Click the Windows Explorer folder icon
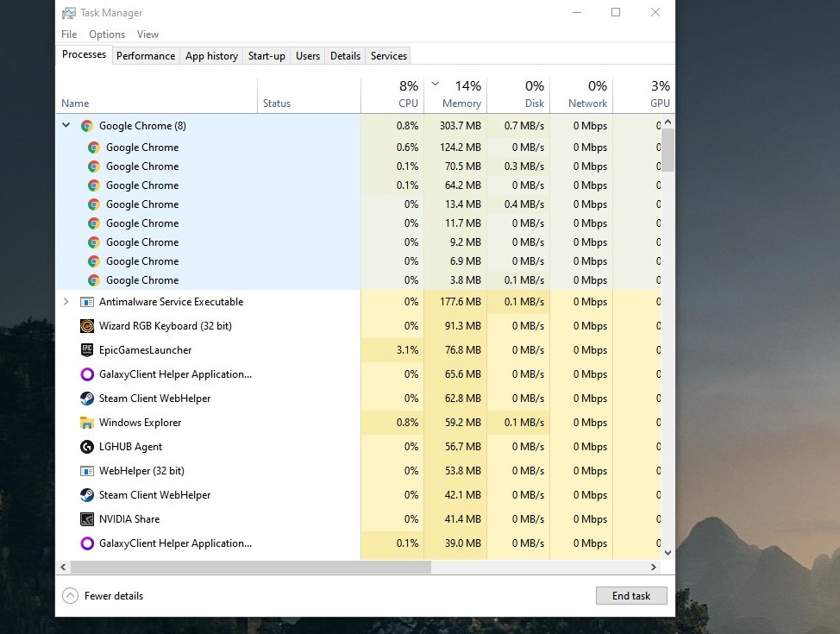This screenshot has height=634, width=840. tap(87, 423)
